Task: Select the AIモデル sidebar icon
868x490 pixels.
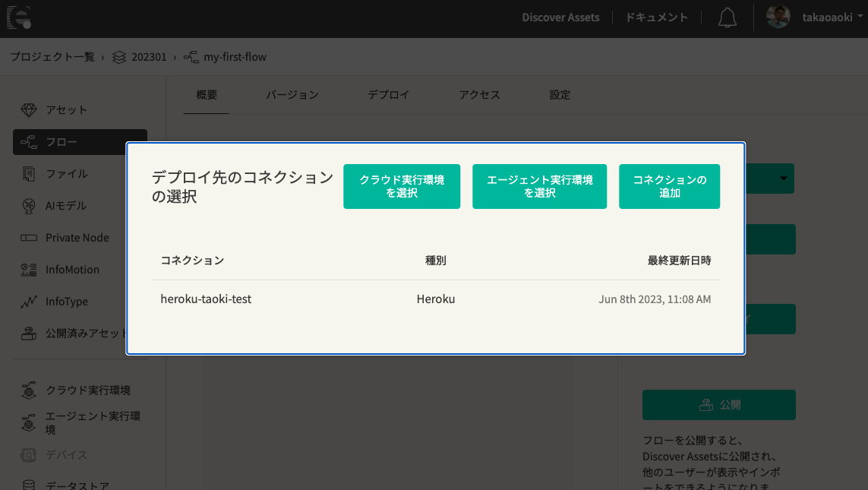Action: tap(28, 205)
